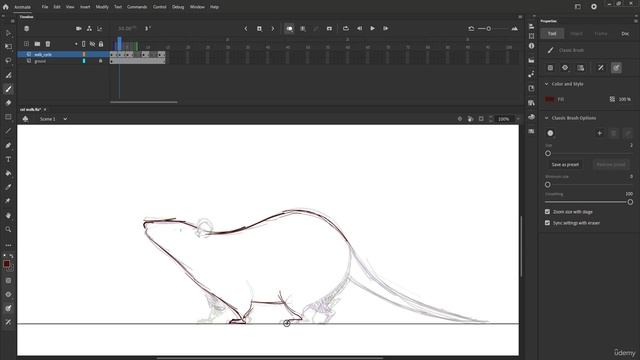Select the Text tool
The image size is (640, 360).
point(8,159)
